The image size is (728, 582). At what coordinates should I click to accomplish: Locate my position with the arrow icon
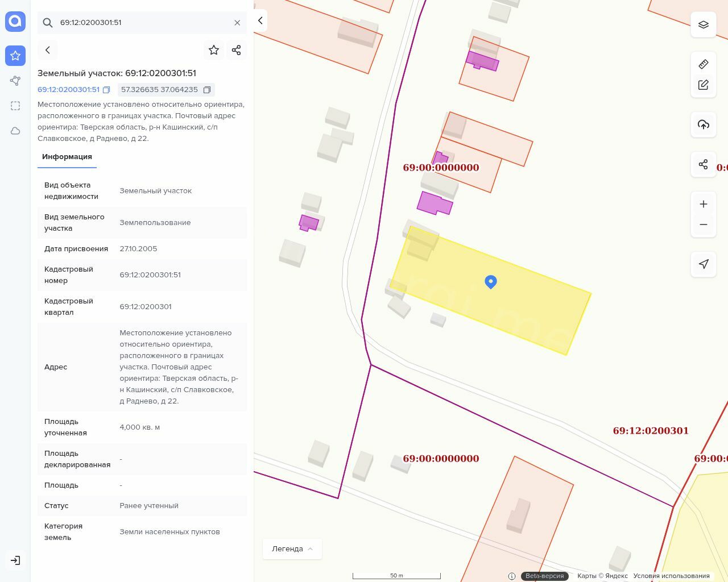point(703,264)
